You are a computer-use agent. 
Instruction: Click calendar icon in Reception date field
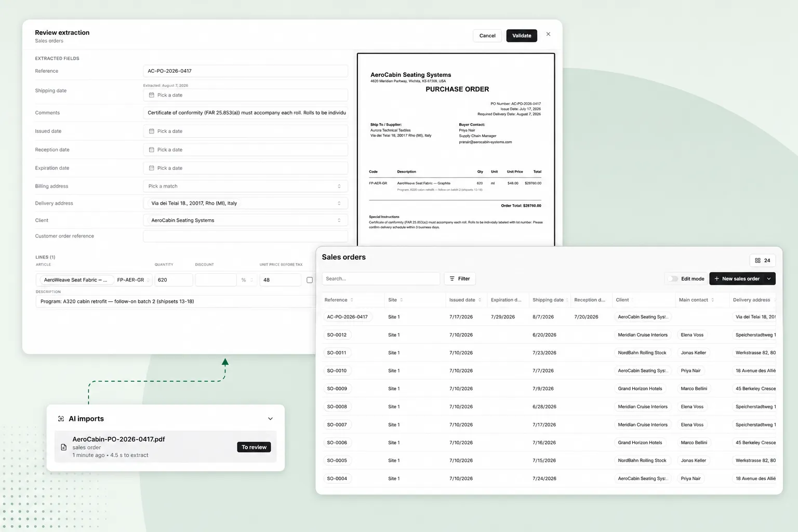point(152,150)
